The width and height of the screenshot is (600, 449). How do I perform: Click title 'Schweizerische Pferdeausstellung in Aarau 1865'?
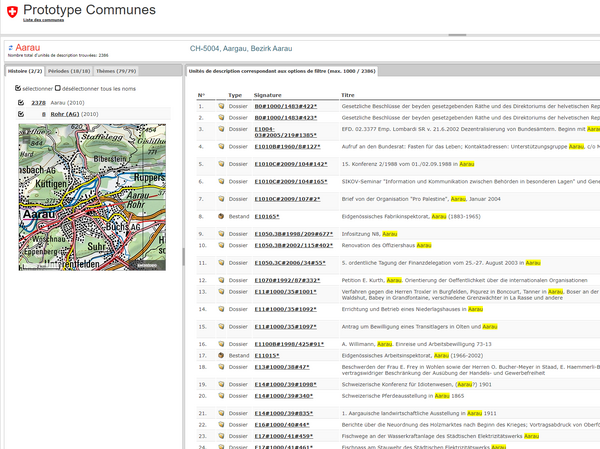click(x=403, y=396)
